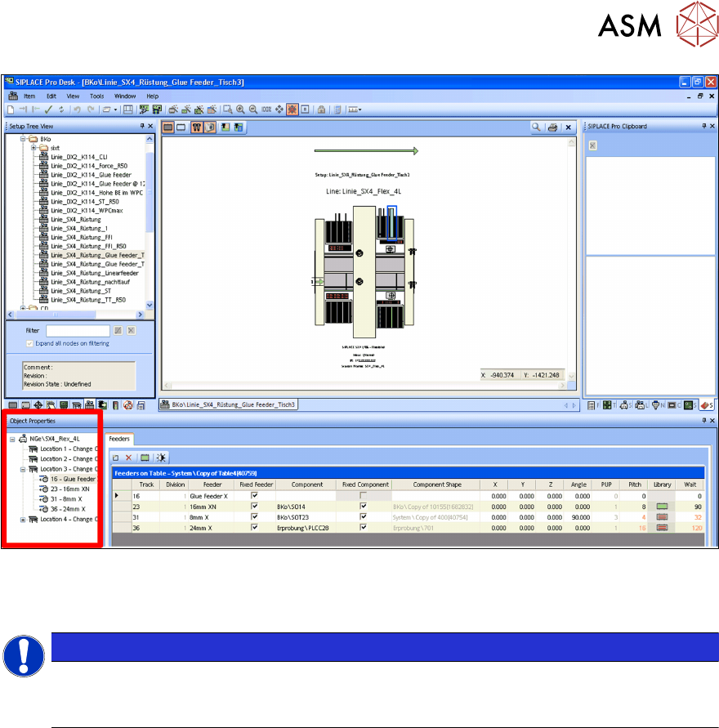Click the search magnifier in viewer toolbar
This screenshot has height=728, width=719.
(x=536, y=127)
